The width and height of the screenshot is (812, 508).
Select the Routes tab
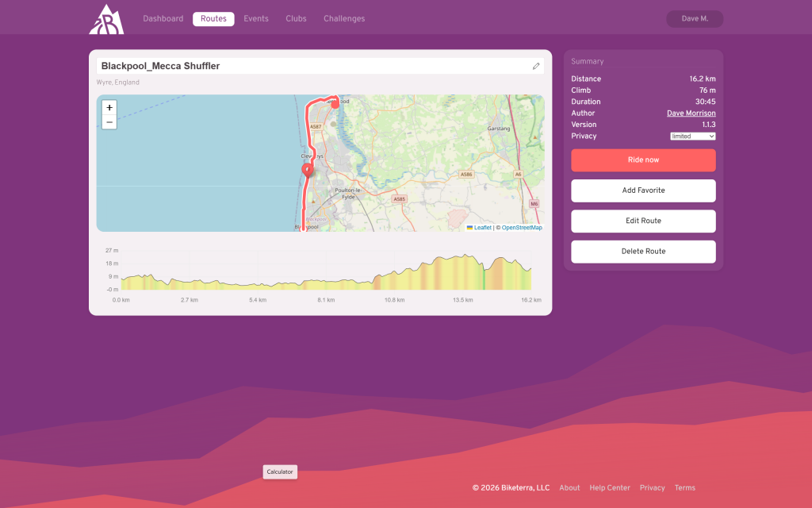(213, 19)
